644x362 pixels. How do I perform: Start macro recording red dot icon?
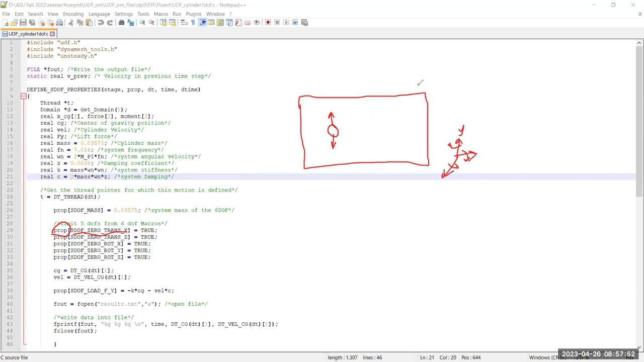(268, 23)
